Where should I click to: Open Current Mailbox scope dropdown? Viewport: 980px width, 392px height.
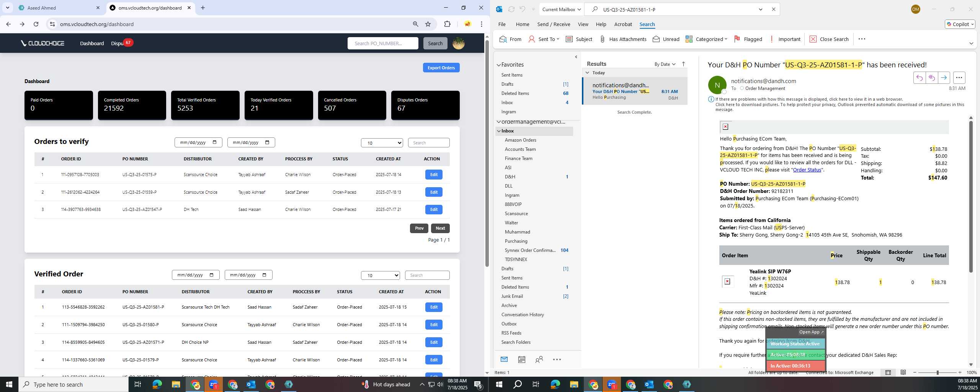pyautogui.click(x=562, y=9)
